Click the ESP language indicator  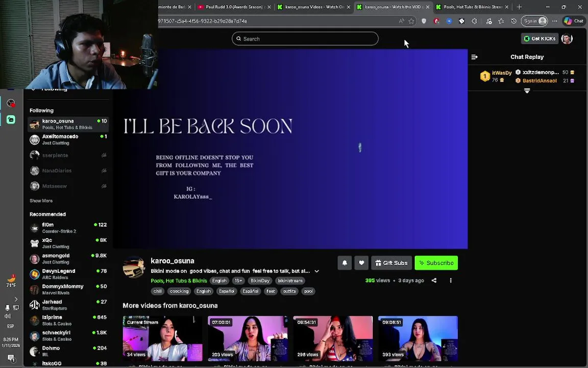coord(11,326)
